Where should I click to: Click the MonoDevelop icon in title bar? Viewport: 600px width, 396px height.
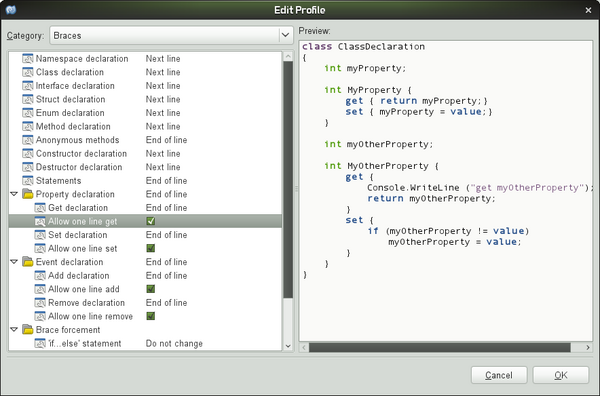point(11,10)
